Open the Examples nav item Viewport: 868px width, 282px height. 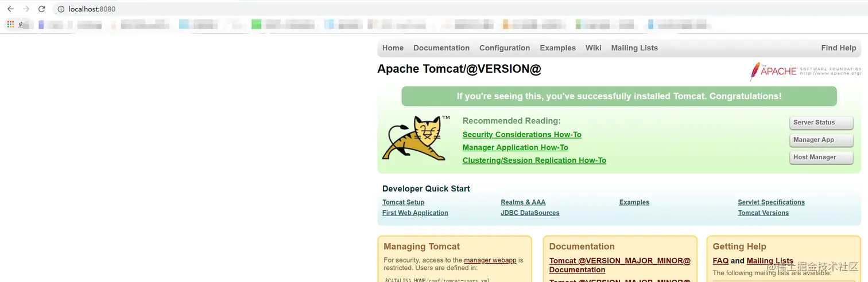[557, 48]
